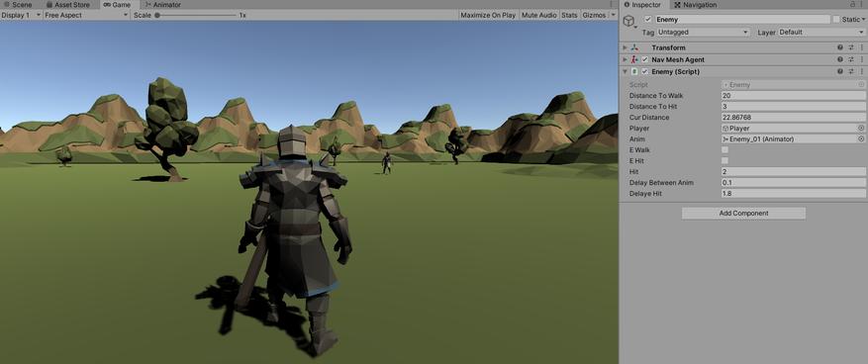Click the GameObject cube icon picker

click(628, 21)
